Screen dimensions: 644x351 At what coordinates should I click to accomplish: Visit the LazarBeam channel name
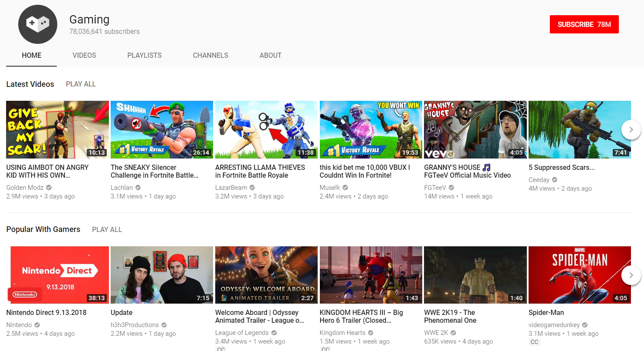231,188
